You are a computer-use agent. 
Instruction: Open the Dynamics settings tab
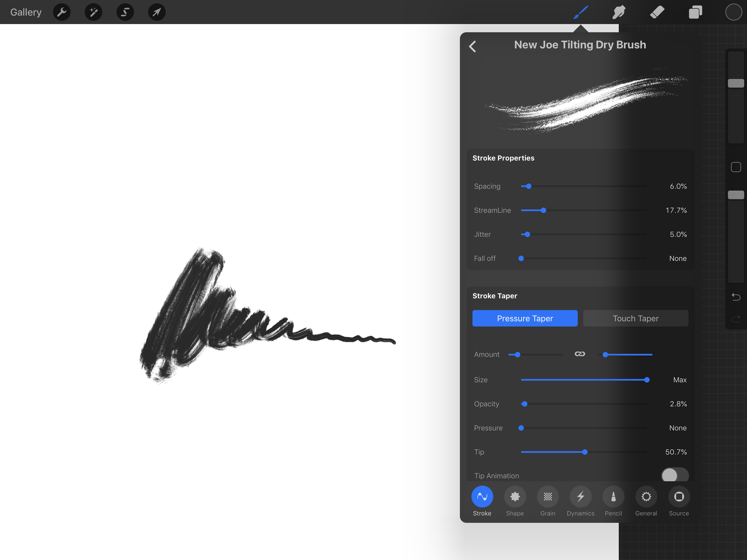tap(580, 501)
